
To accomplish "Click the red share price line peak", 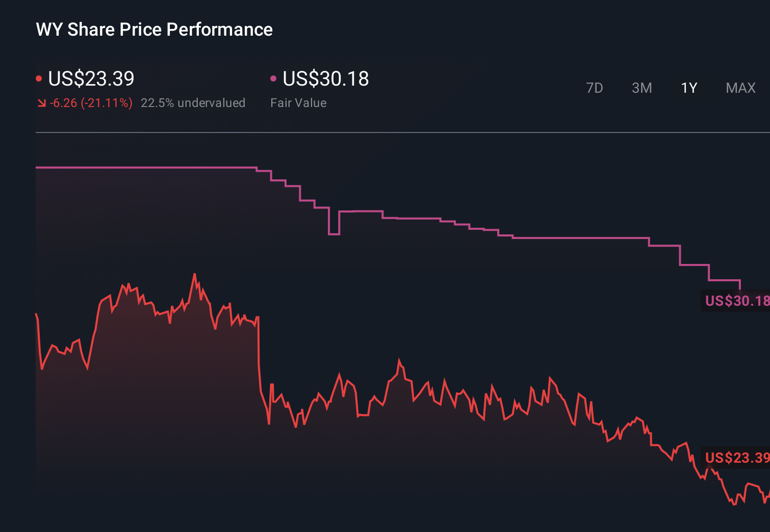I will [x=195, y=274].
